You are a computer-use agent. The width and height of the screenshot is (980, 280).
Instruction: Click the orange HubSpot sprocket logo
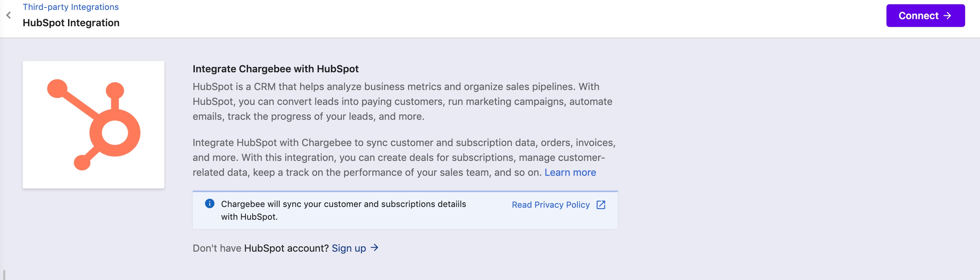[94, 124]
